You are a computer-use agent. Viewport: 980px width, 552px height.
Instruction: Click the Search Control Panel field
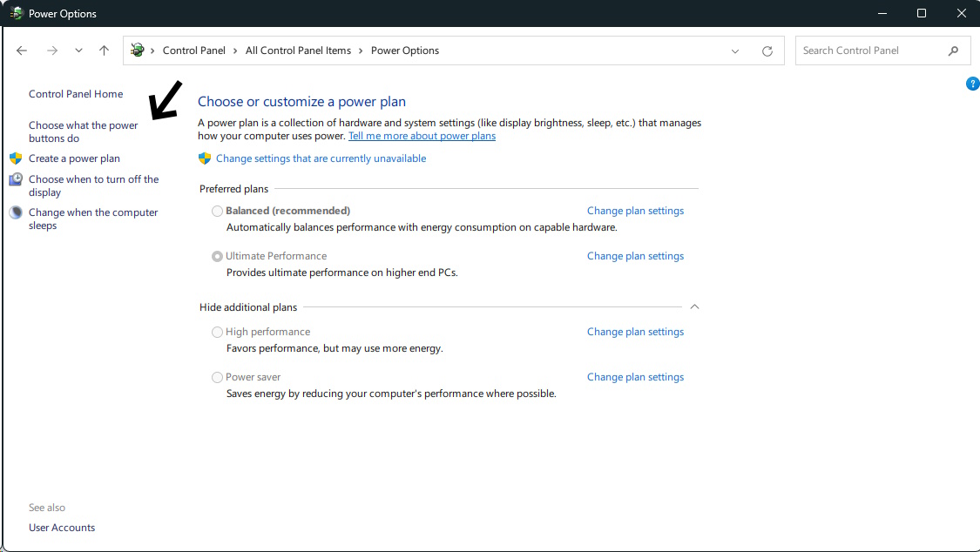point(871,50)
